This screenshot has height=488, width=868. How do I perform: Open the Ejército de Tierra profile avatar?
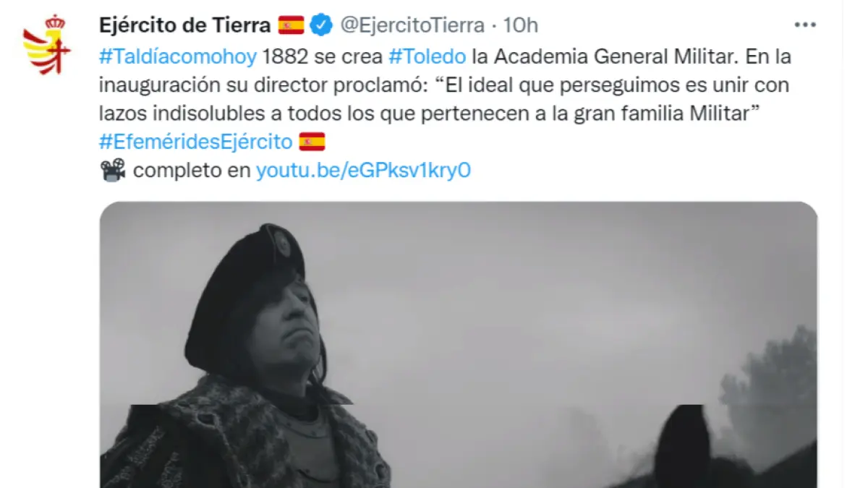[47, 44]
